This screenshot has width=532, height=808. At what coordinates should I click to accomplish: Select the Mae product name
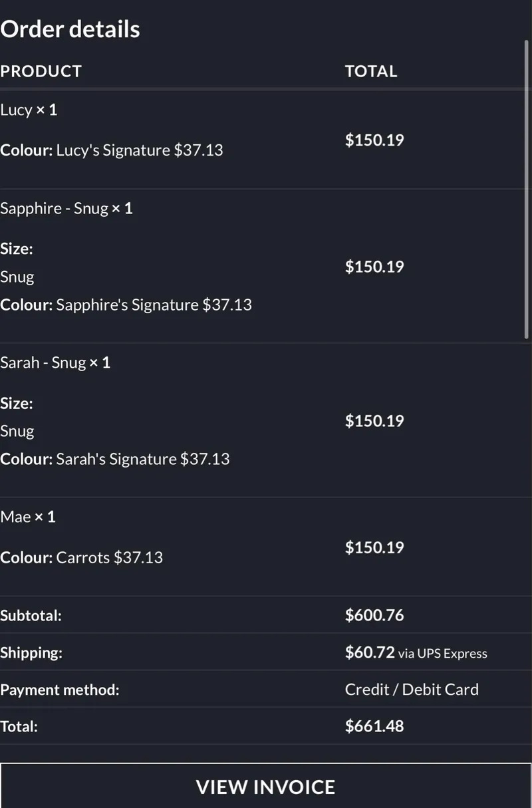[x=15, y=517]
